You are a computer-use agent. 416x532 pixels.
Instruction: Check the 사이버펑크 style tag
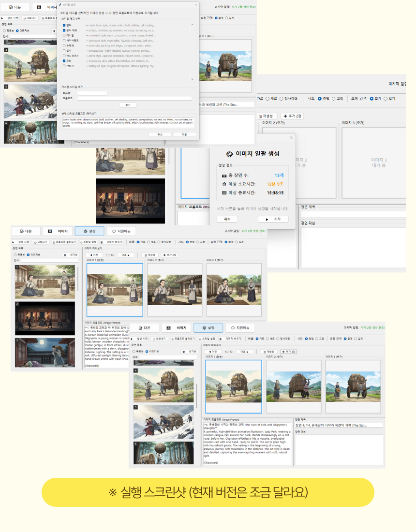(x=64, y=41)
